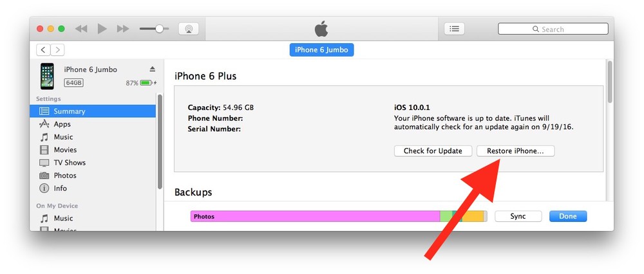Click in the Search field
This screenshot has height=274, width=644.
(553, 29)
